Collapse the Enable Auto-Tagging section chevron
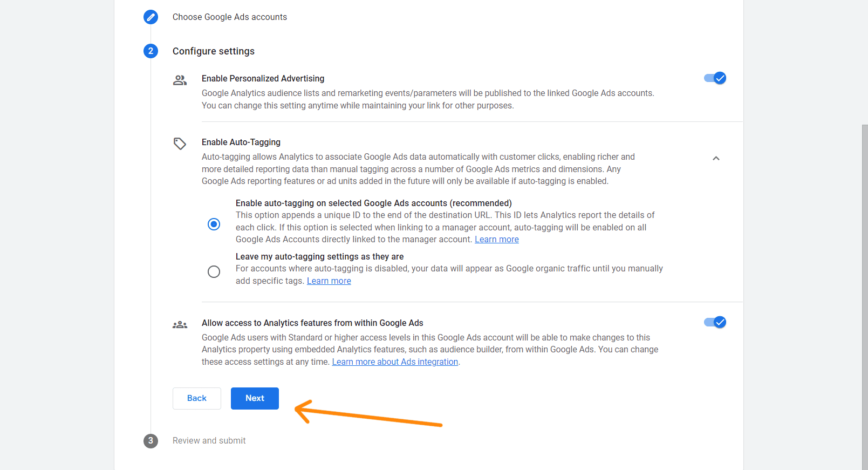This screenshot has width=868, height=470. (716, 158)
